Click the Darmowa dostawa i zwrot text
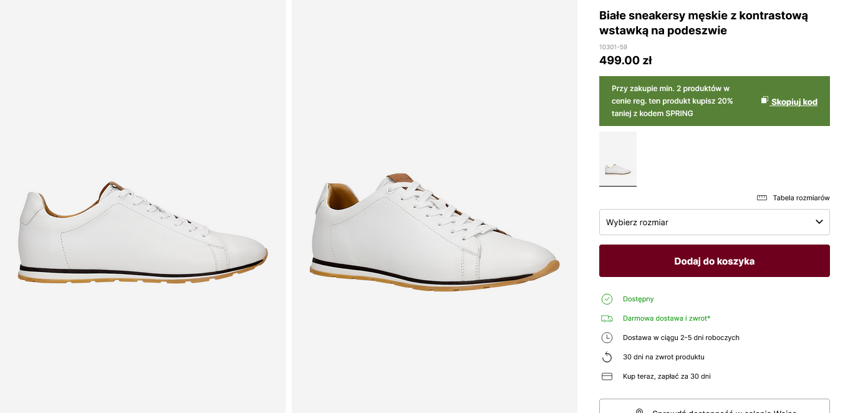 point(666,318)
